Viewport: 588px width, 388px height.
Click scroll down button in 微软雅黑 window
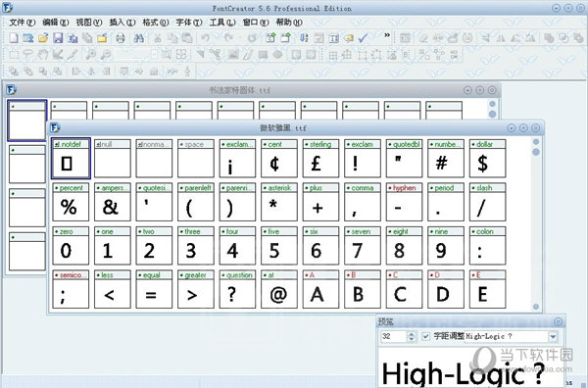pyautogui.click(x=536, y=307)
